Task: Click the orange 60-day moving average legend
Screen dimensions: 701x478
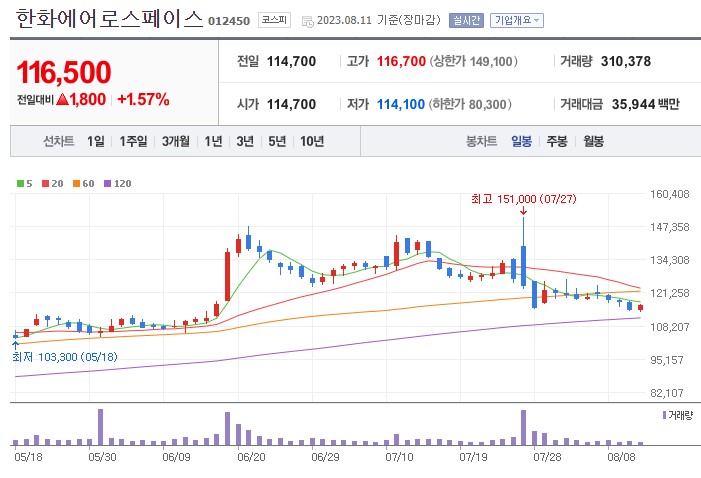Action: pyautogui.click(x=84, y=183)
